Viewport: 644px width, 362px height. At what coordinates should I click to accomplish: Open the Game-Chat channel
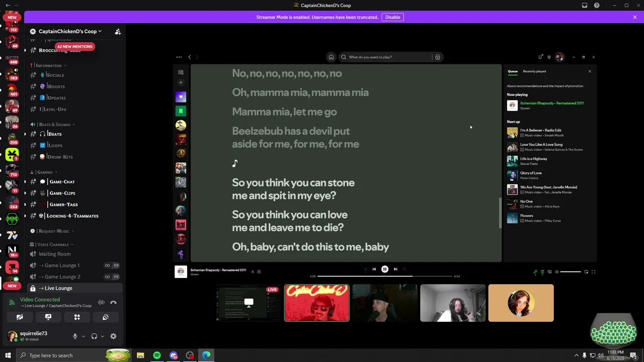tap(74, 182)
